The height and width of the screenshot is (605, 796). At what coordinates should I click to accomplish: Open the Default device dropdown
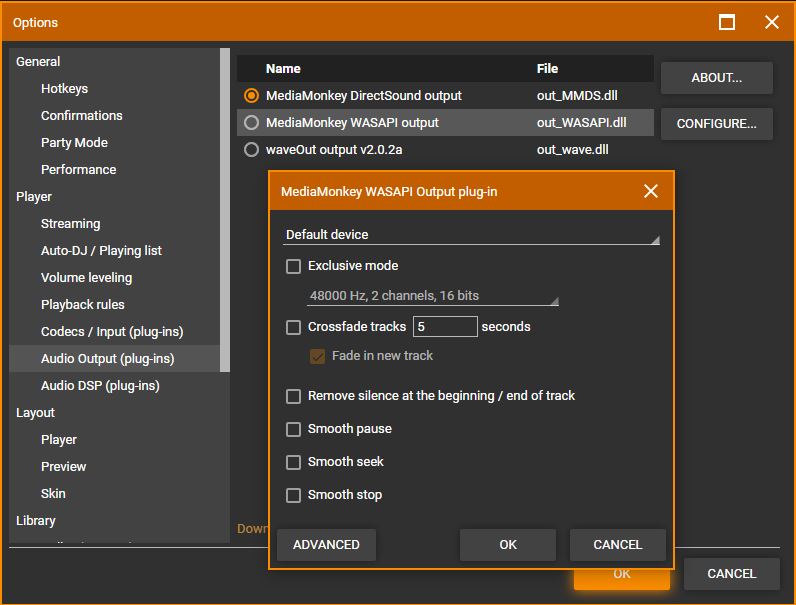(471, 235)
